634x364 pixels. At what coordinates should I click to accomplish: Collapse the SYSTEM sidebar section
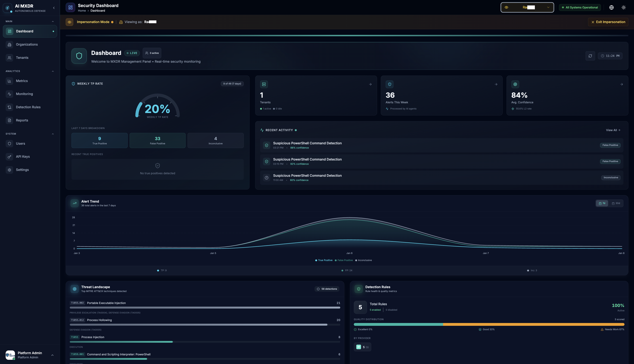52,134
